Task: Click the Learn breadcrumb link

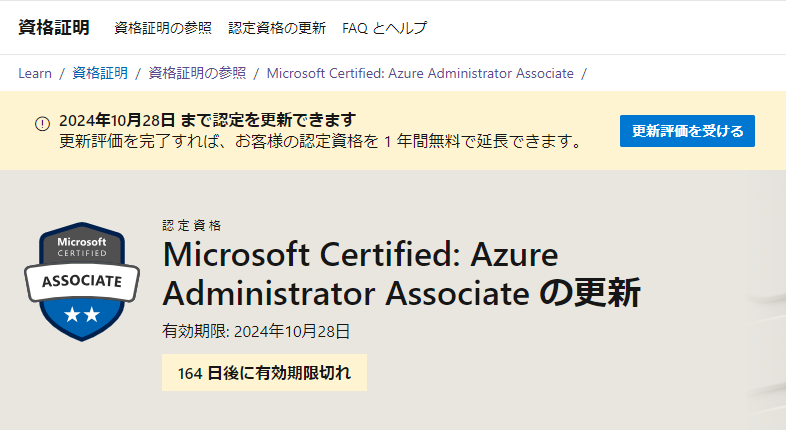Action: pyautogui.click(x=35, y=73)
